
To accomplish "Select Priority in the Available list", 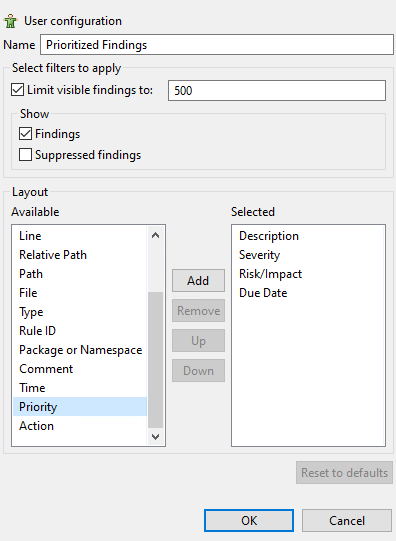I will pos(80,406).
